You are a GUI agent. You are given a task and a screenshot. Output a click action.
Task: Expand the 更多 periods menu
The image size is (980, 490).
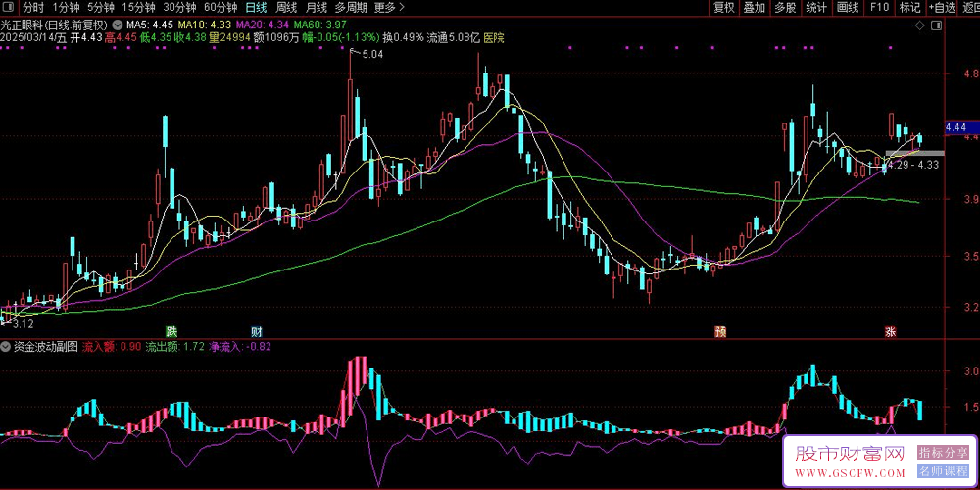389,8
